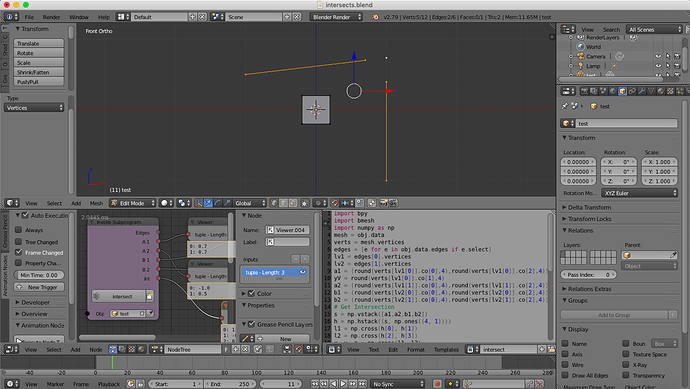Disable the Frame Changed checkbox
690x389 pixels.
pyautogui.click(x=18, y=252)
